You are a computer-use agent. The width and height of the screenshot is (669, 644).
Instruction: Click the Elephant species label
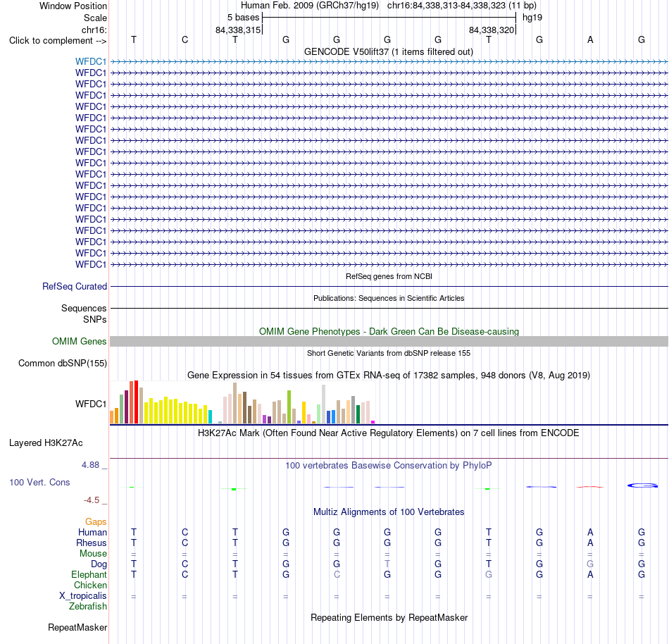[89, 575]
